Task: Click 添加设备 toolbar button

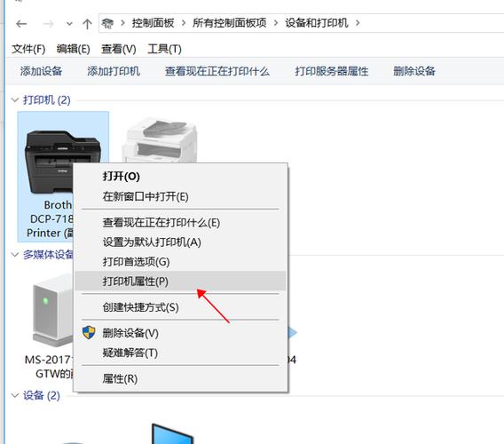Action: pyautogui.click(x=41, y=71)
